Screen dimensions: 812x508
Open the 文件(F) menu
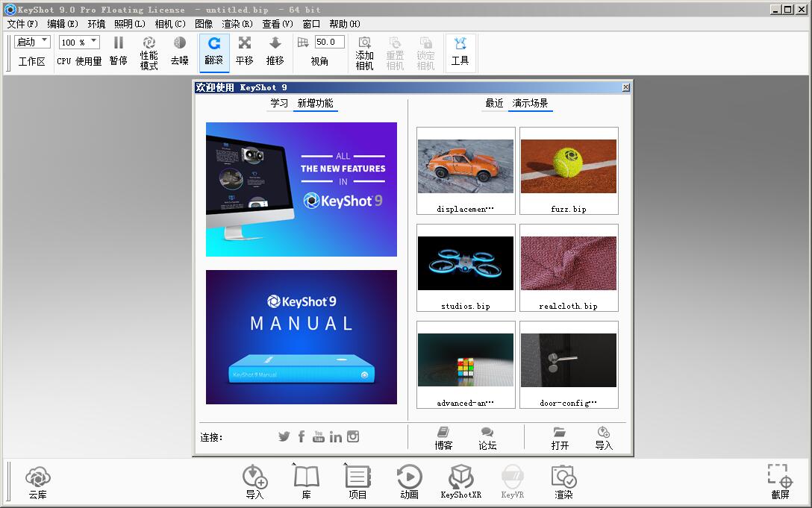point(22,24)
